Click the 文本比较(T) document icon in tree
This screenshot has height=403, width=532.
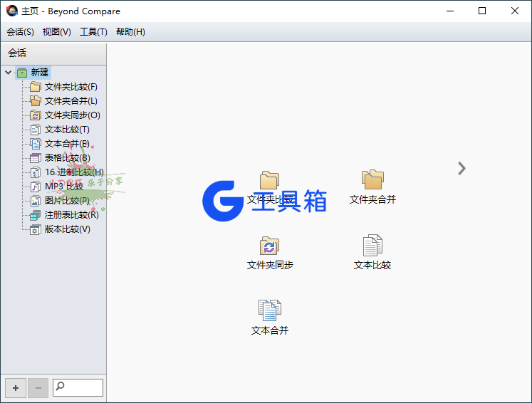point(36,130)
